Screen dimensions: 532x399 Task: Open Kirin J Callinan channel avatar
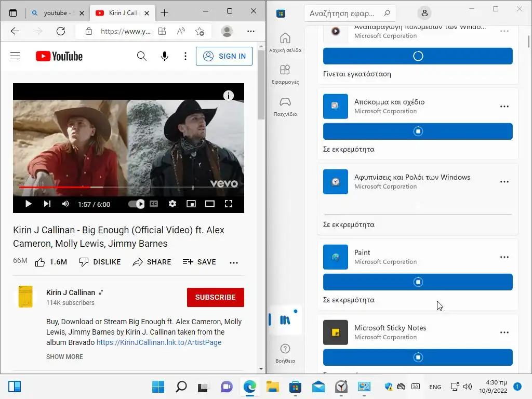click(25, 297)
